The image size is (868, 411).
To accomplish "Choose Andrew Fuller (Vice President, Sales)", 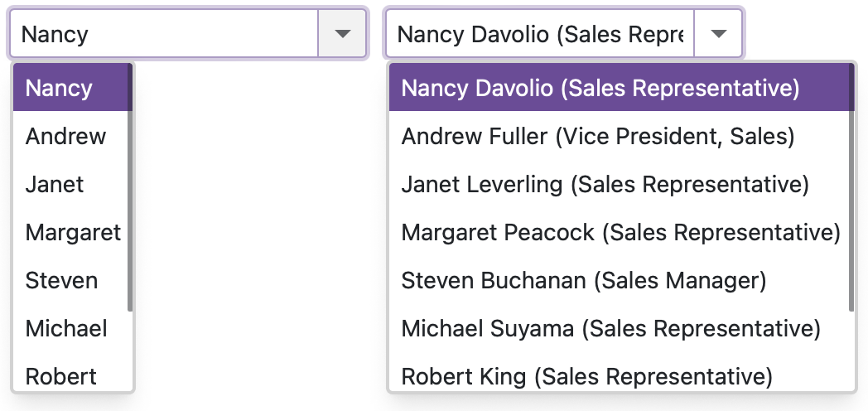I will (x=619, y=136).
